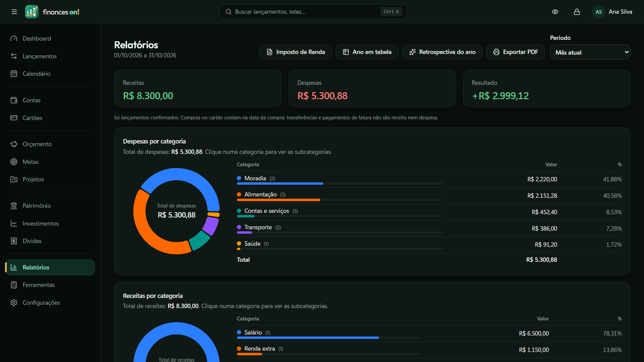Click the purple Transporte donut segment

(x=211, y=226)
